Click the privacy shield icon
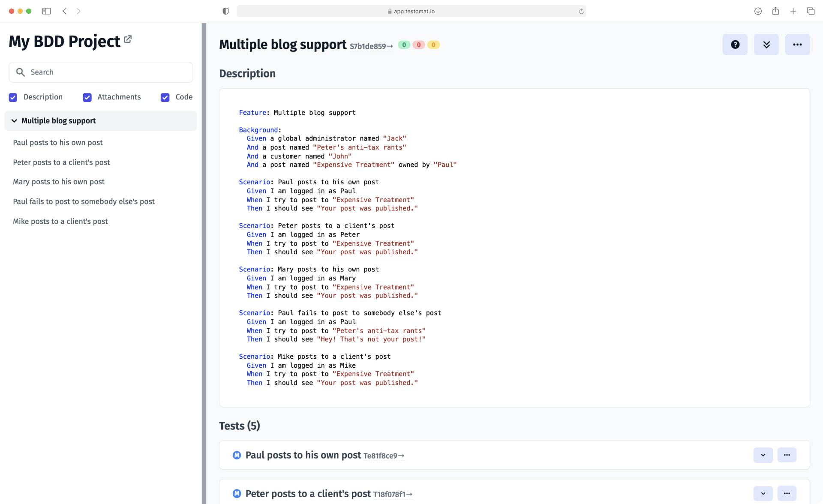823x504 pixels. (x=225, y=11)
